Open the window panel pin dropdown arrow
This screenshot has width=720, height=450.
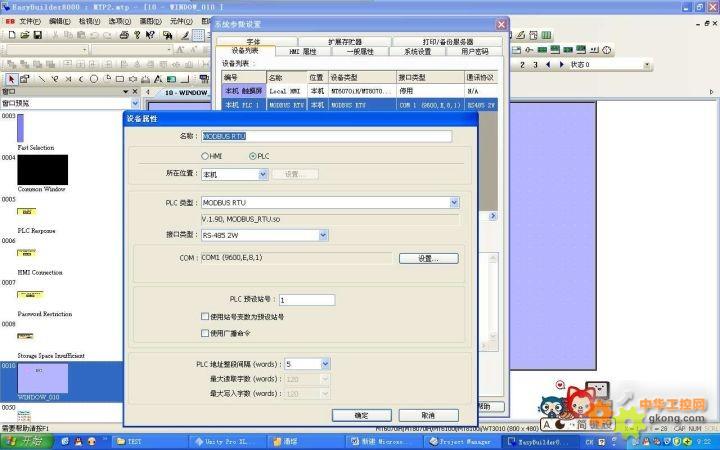pyautogui.click(x=125, y=91)
